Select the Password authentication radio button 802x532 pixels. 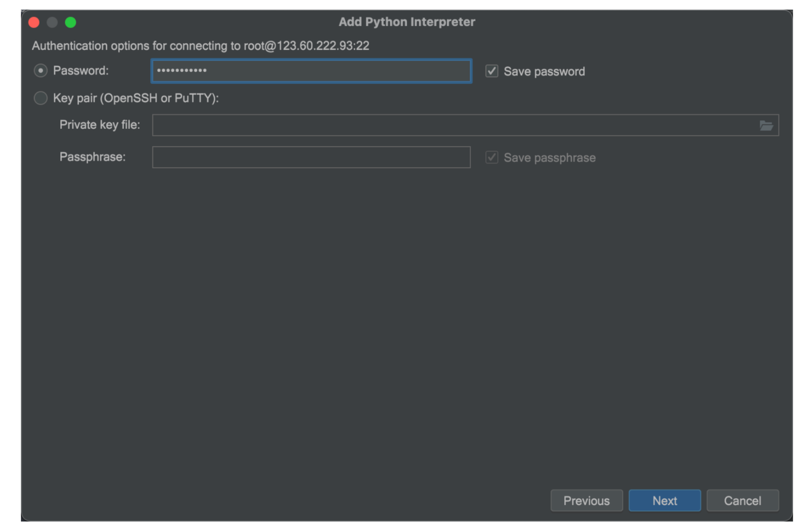click(41, 71)
